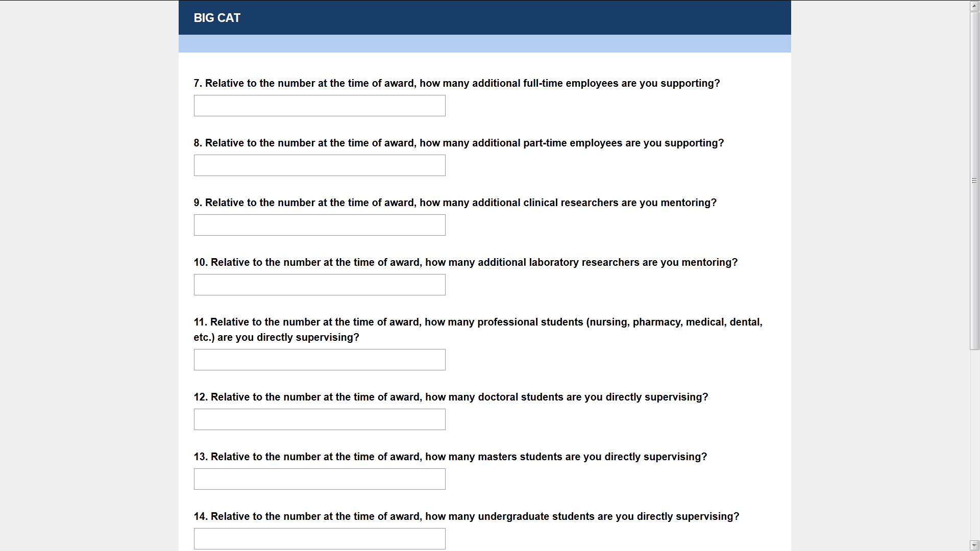Click the vertical scrollbar thumb
This screenshot has height=551, width=980.
(x=974, y=181)
